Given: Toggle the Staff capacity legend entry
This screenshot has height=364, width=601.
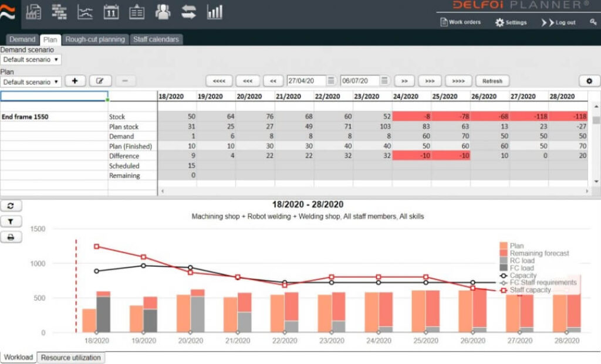Looking at the screenshot, I should [531, 290].
